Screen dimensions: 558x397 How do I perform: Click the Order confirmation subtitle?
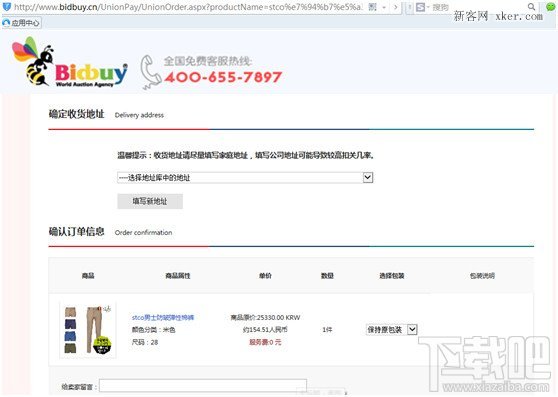(x=143, y=232)
